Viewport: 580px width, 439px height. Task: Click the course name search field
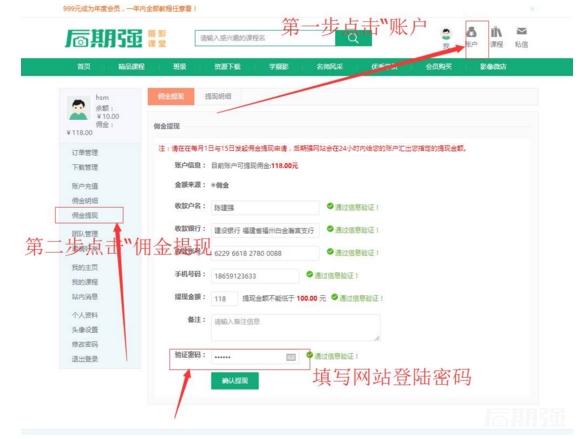(265, 38)
